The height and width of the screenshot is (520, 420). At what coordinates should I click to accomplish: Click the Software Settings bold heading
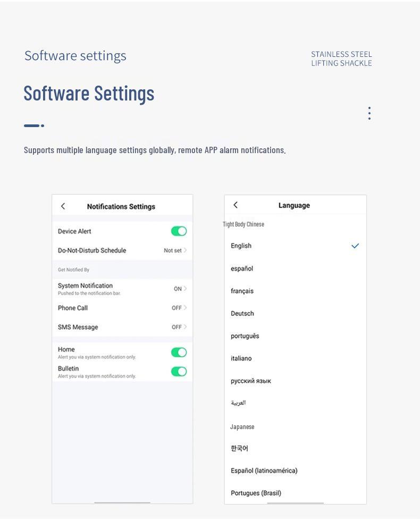(89, 93)
